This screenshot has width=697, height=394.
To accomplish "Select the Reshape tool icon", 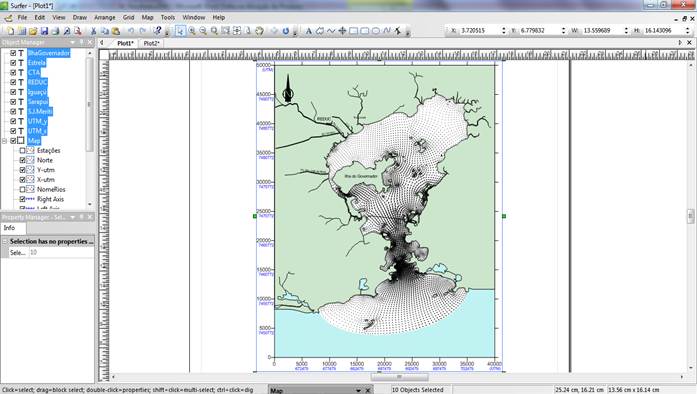I will click(x=398, y=31).
